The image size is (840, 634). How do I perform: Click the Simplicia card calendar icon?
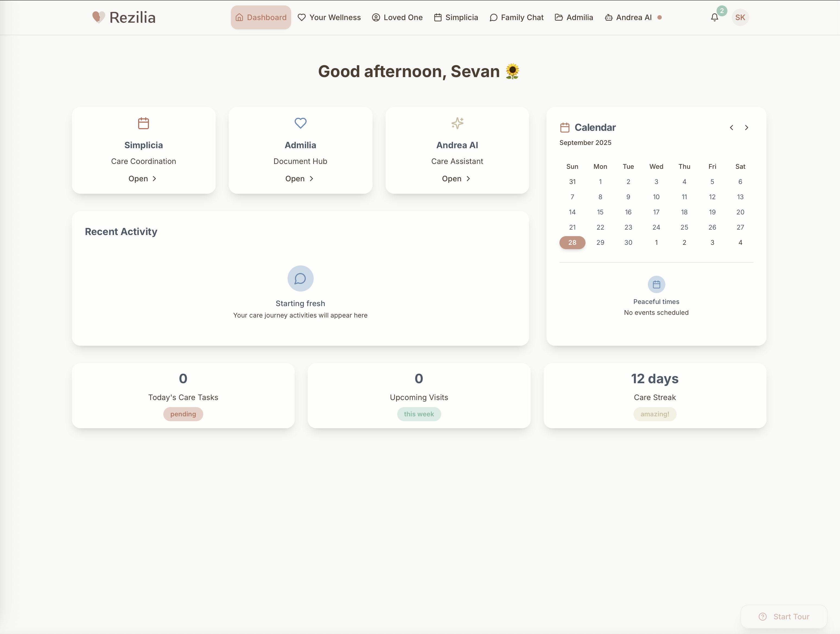point(144,123)
